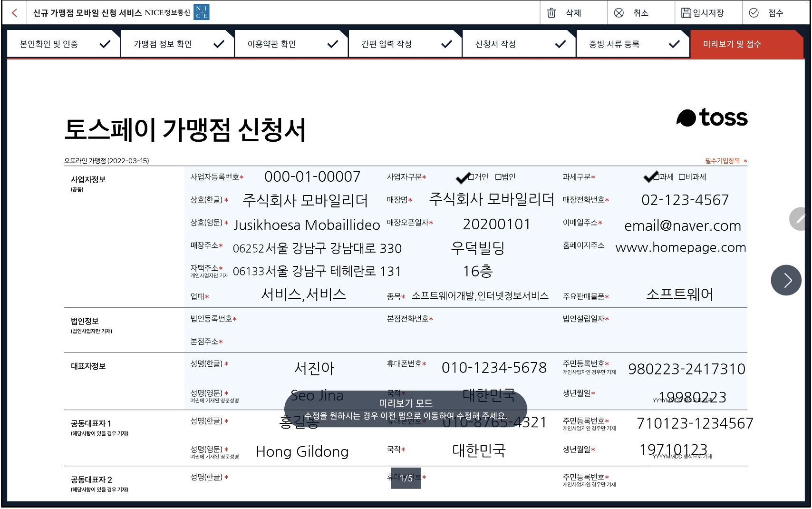Switch to the 이용약관 확인 tab
This screenshot has height=509, width=812.
[x=291, y=44]
